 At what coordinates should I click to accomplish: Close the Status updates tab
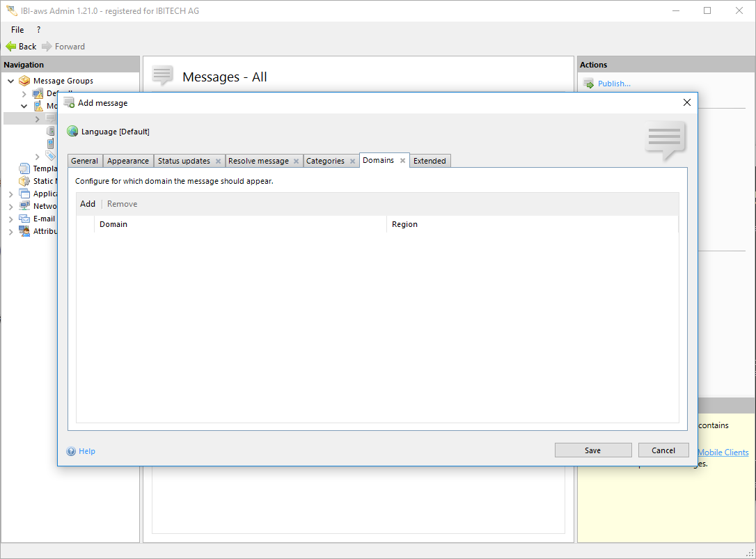coord(218,161)
